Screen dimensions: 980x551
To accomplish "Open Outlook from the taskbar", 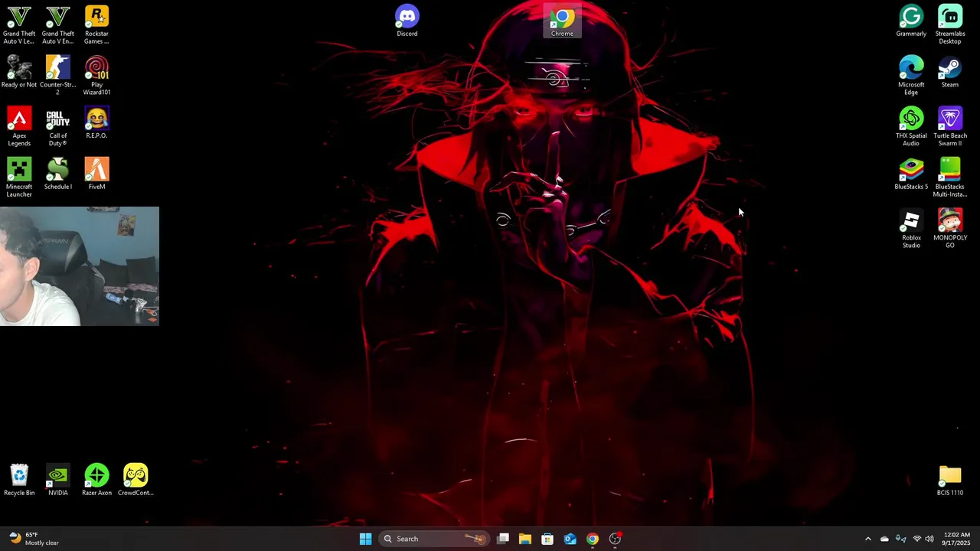I will pos(570,539).
